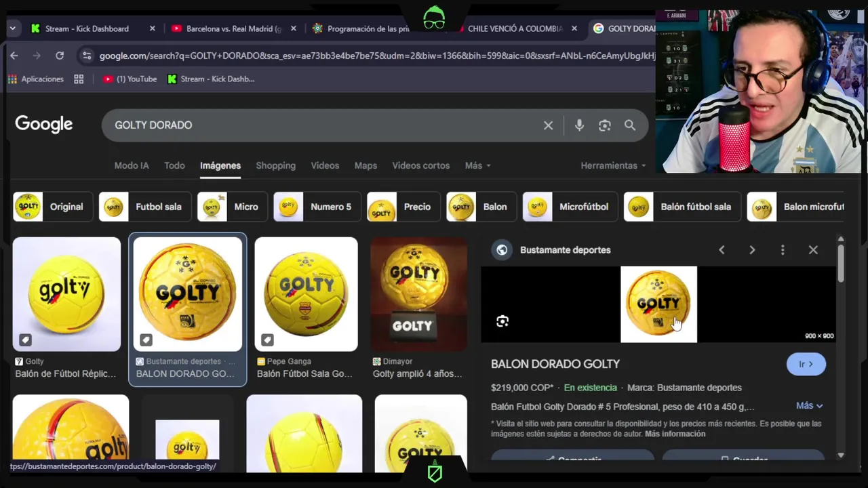Select the Futbol sala filter chip

144,207
